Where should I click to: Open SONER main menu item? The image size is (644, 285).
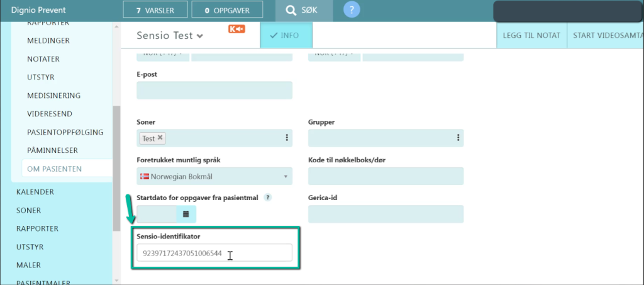coord(28,210)
